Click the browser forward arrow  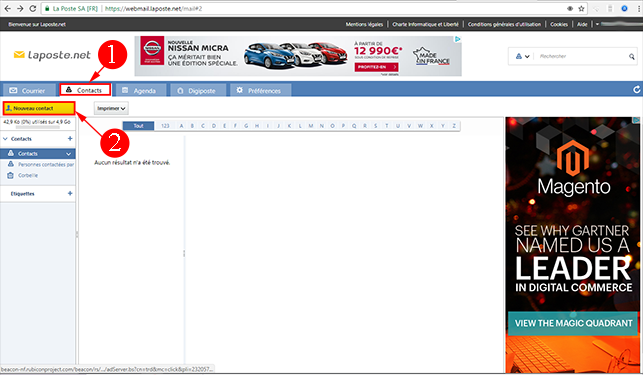[x=20, y=8]
